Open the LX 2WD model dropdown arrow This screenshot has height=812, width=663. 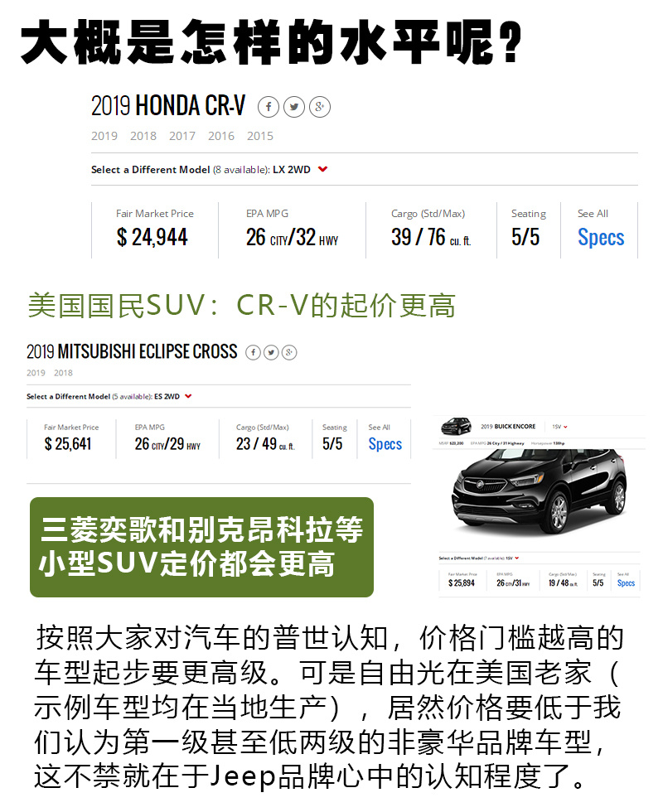[x=322, y=169]
